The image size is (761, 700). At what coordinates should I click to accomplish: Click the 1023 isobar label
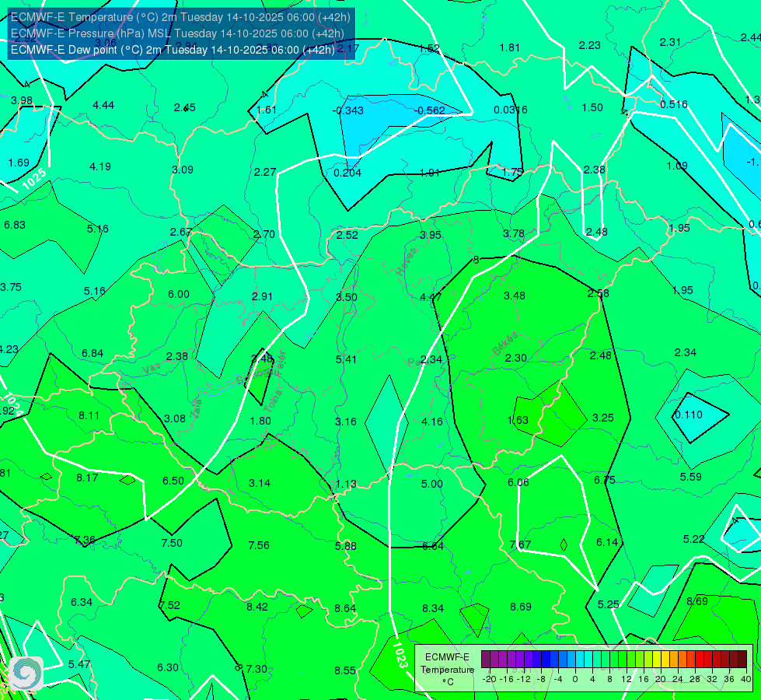coord(399,655)
